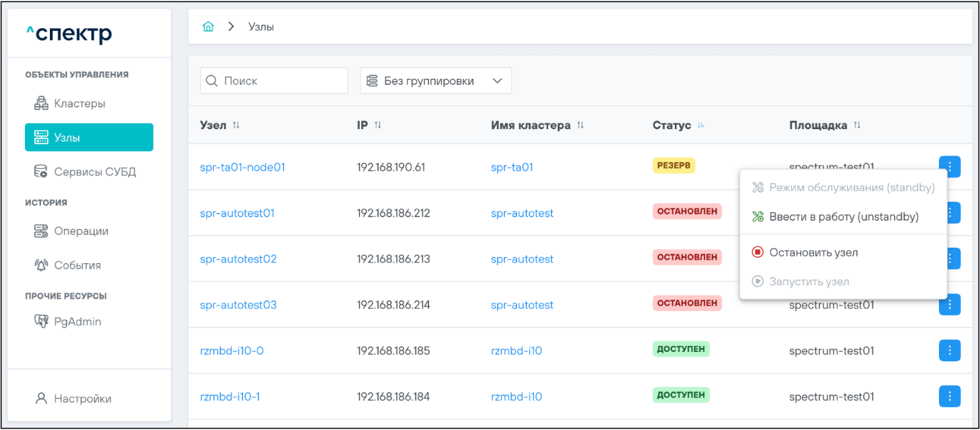Open three-dot actions menu for rzmbd-i10-0
The width and height of the screenshot is (980, 430).
[949, 351]
